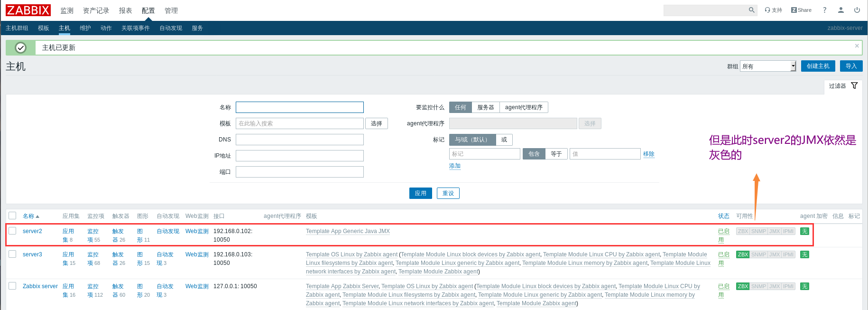Click the 名称 filter input
Screen dimensions: 868x310
pyautogui.click(x=300, y=107)
